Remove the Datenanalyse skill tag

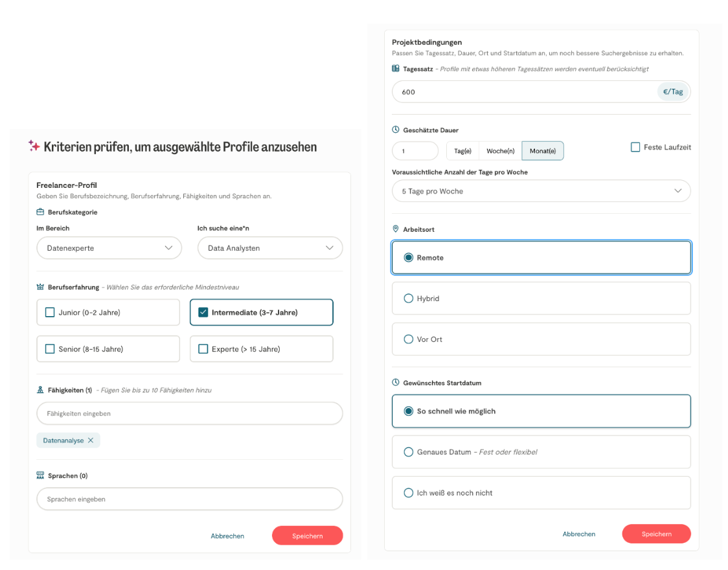pos(91,440)
